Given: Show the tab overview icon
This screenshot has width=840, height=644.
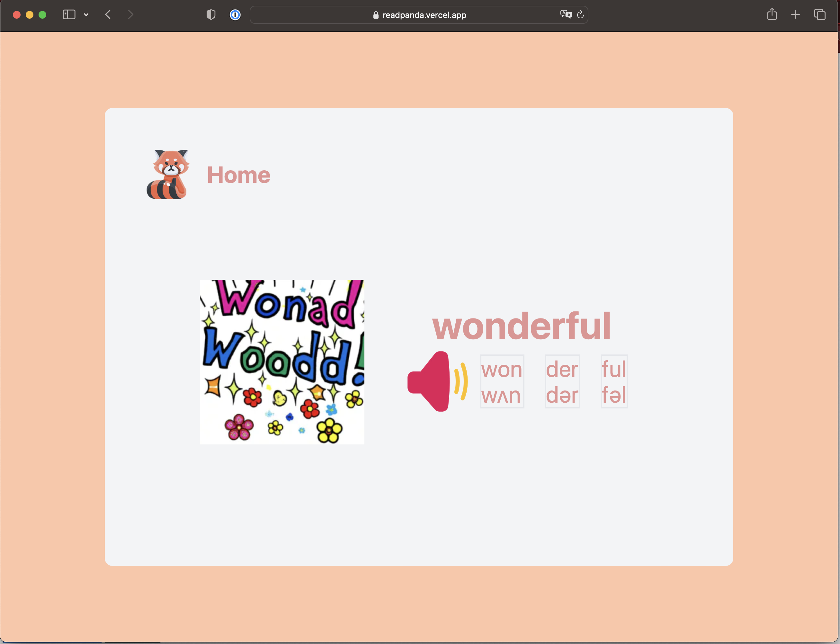Looking at the screenshot, I should (820, 14).
